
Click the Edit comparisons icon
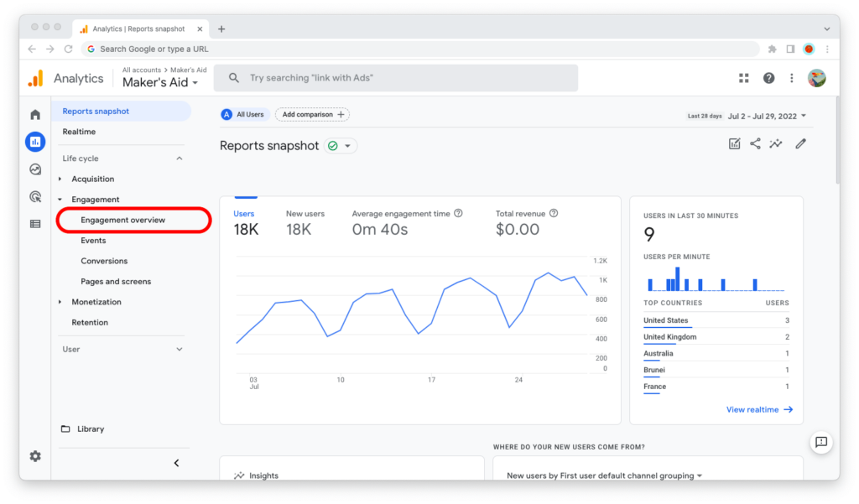click(734, 144)
